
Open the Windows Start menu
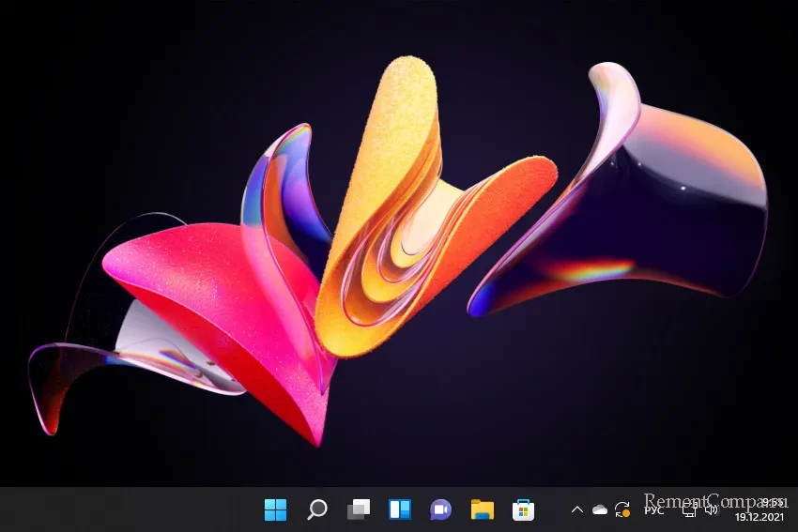pos(276,509)
